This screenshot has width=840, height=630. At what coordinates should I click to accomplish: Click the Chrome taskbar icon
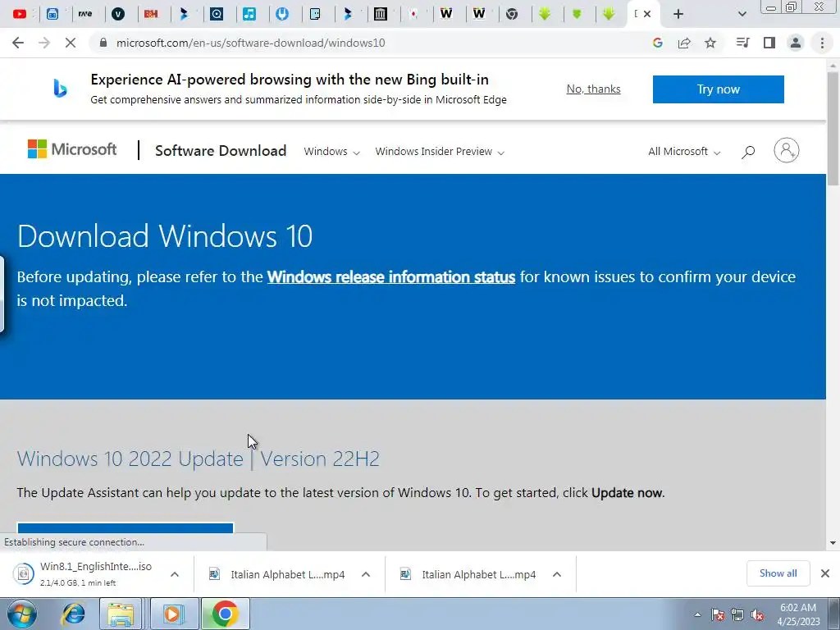(x=225, y=614)
